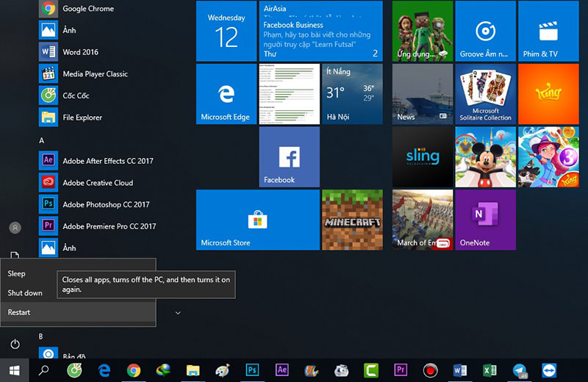Open the Bubble Witch 3 tile
Image resolution: width=588 pixels, height=382 pixels.
pos(548,156)
